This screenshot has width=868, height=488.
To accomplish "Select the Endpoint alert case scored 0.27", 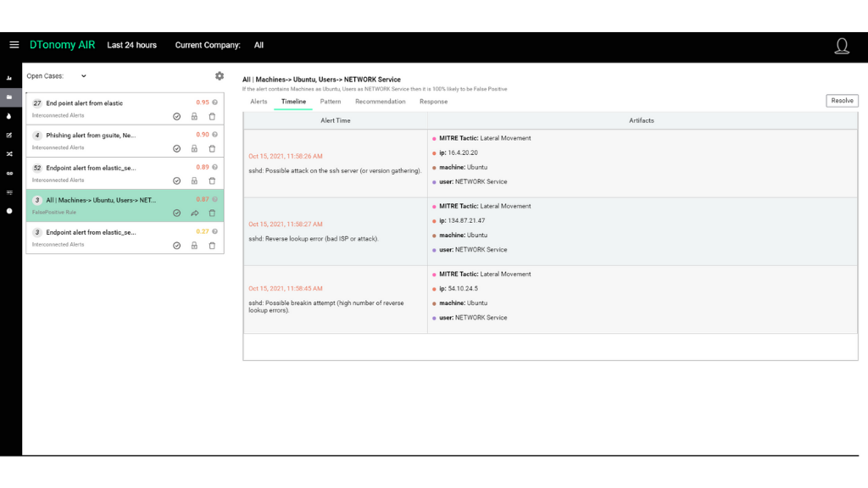I will click(x=93, y=232).
